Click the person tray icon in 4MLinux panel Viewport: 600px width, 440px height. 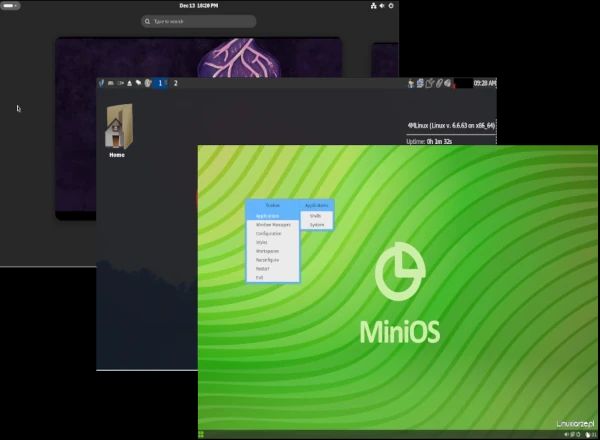click(x=411, y=83)
